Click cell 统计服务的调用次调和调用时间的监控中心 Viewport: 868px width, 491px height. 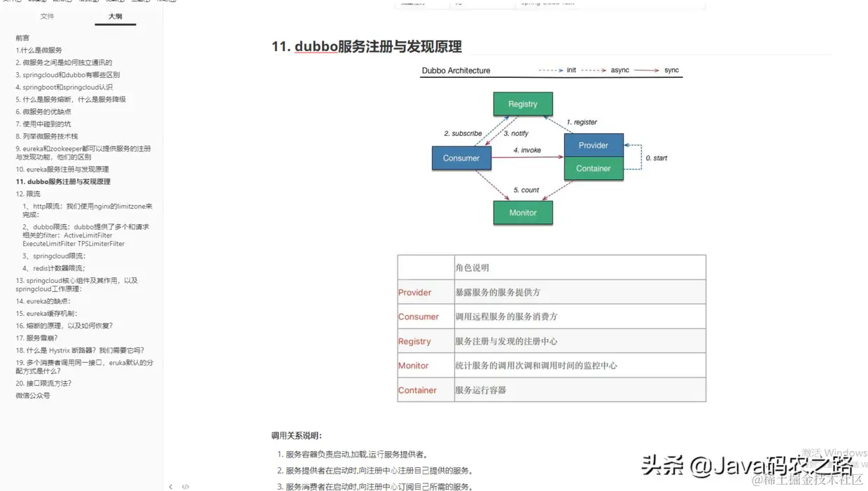coord(580,366)
